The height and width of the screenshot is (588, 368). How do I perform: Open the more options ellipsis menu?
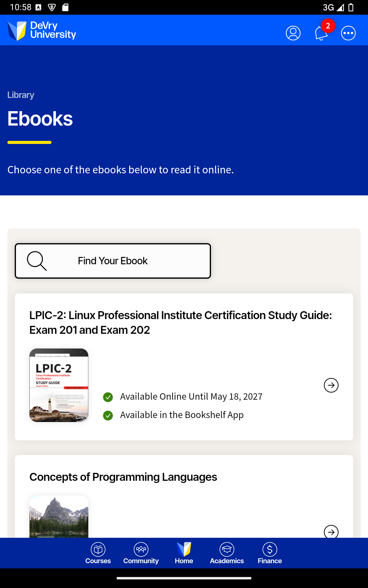click(x=348, y=33)
